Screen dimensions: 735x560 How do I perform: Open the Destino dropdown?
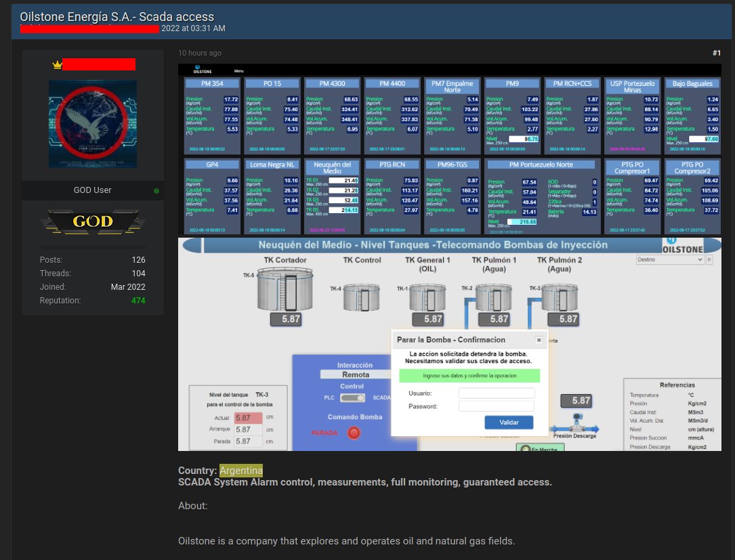[x=670, y=259]
